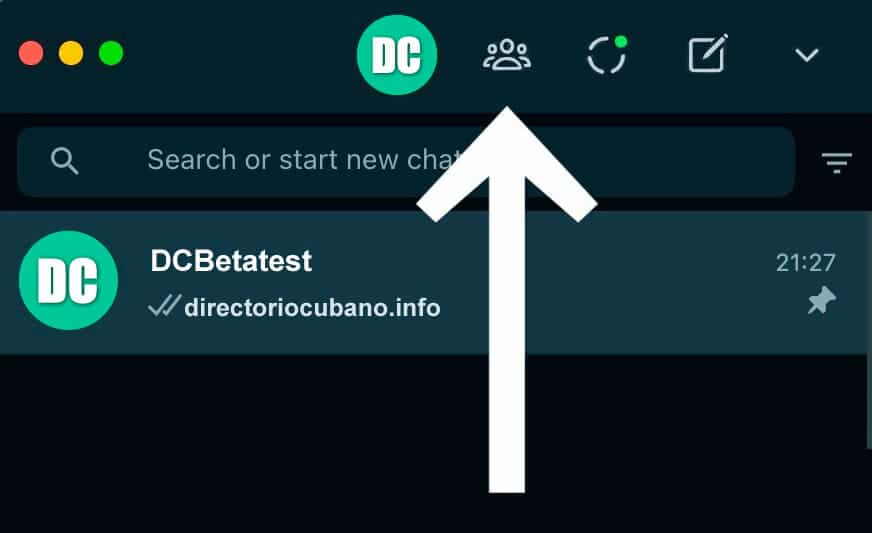The height and width of the screenshot is (533, 872).
Task: Open the DCBetatest conversation
Action: [434, 282]
